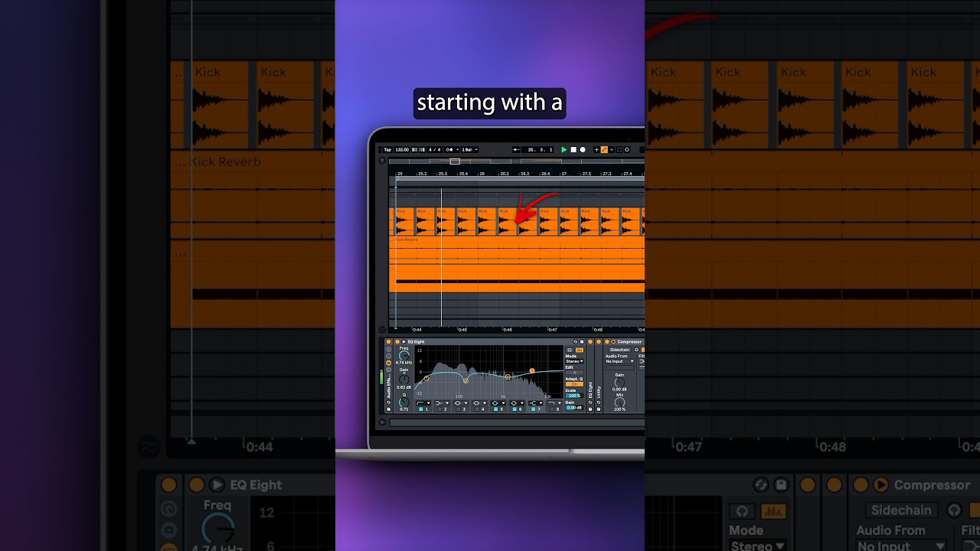Click the Compressor fold triangle icon
The height and width of the screenshot is (551, 980).
click(613, 342)
